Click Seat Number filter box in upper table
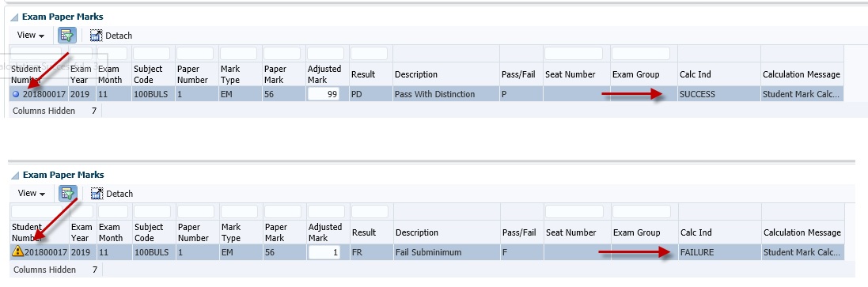Viewport: 868px width, 287px height. pos(574,54)
